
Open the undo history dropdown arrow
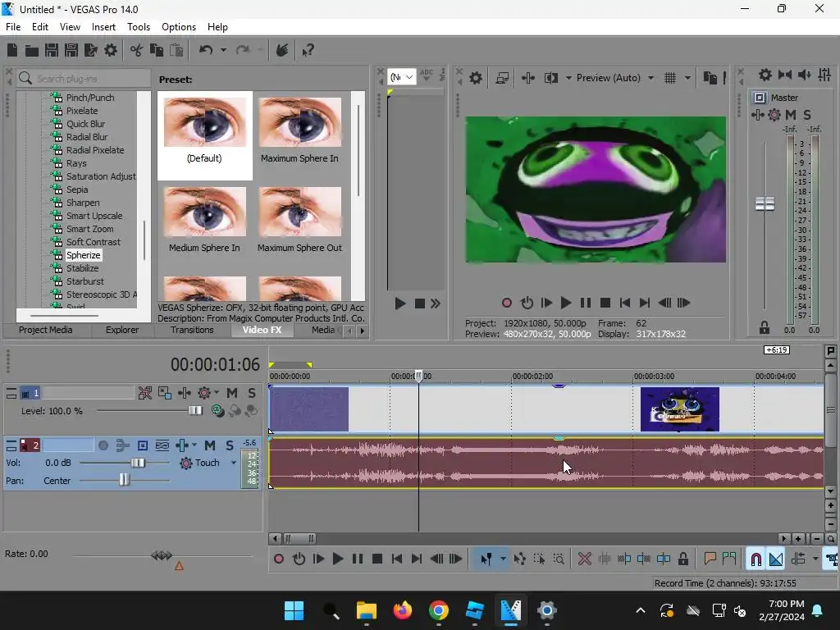(x=223, y=50)
